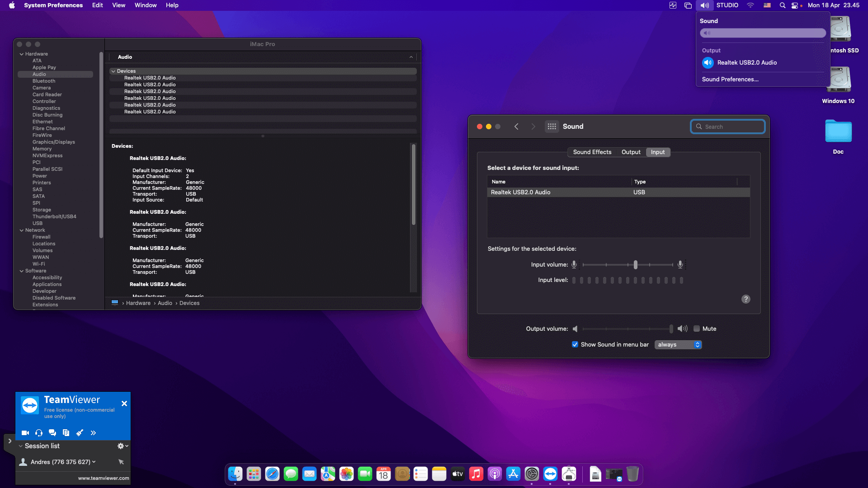Click the Hardware breadcrumb in the path bar
The height and width of the screenshot is (488, 868).
(x=138, y=303)
